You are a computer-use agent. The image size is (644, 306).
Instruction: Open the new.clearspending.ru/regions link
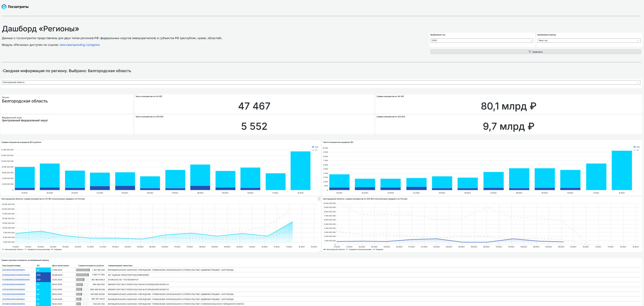click(x=79, y=45)
